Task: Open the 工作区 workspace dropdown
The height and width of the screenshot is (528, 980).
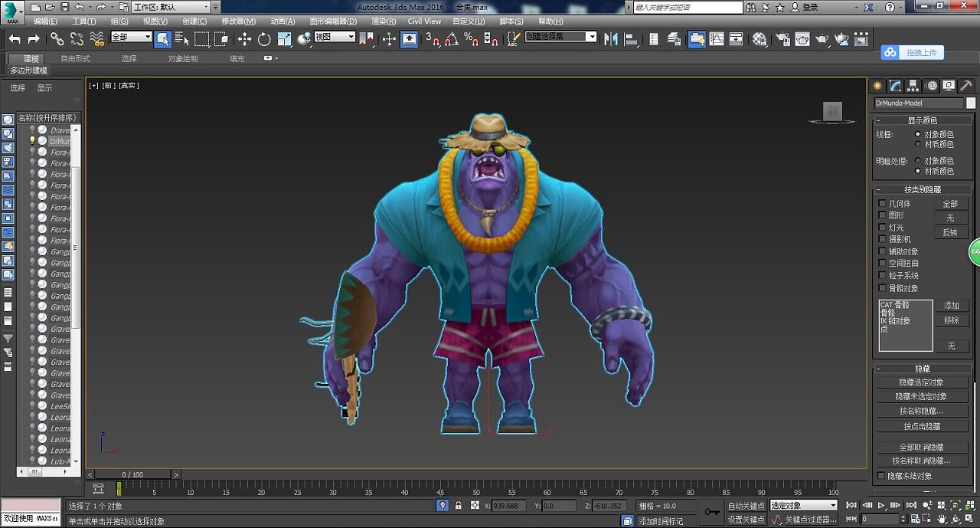Action: [x=171, y=7]
